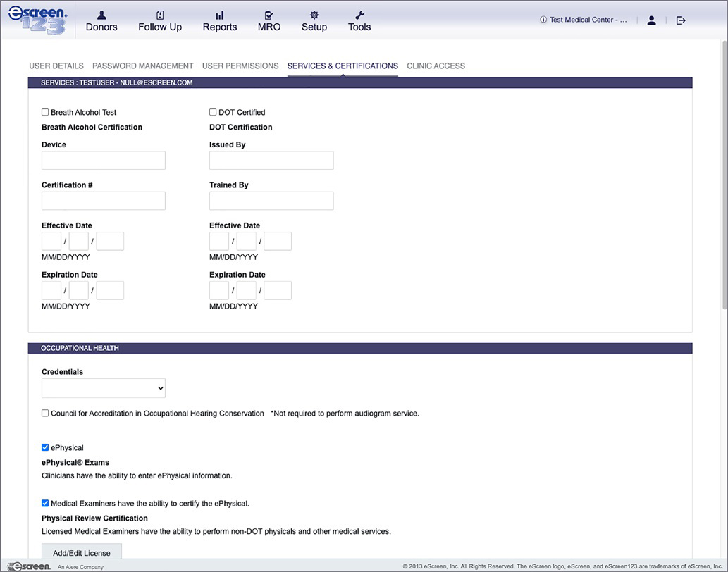Click the logout icon
The height and width of the screenshot is (572, 728).
tap(681, 20)
